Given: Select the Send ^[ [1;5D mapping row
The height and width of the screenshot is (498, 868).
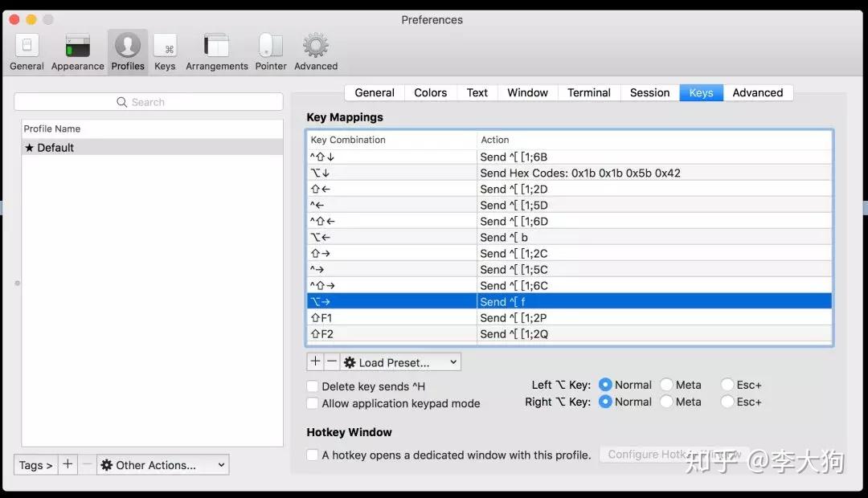Looking at the screenshot, I should tap(569, 205).
